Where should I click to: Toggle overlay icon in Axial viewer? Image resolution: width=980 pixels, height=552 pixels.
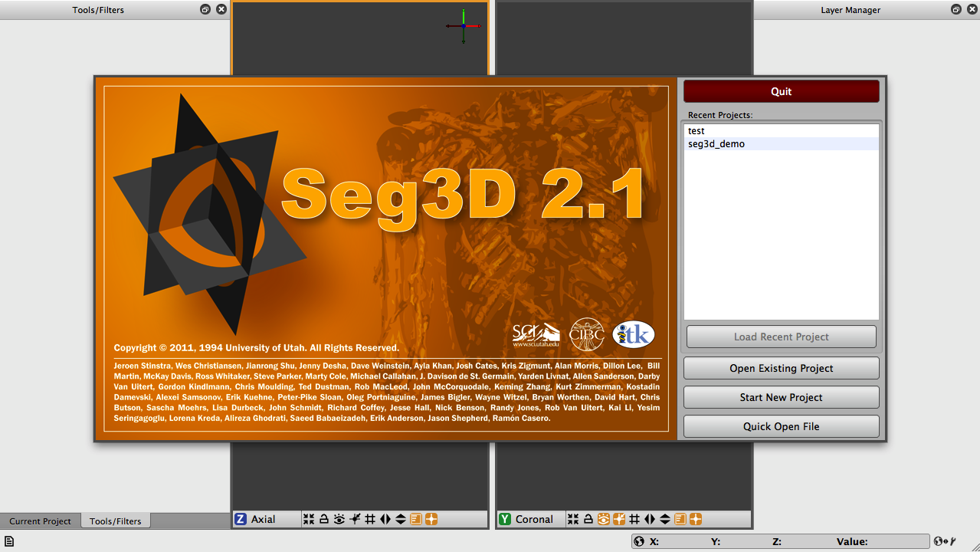416,519
